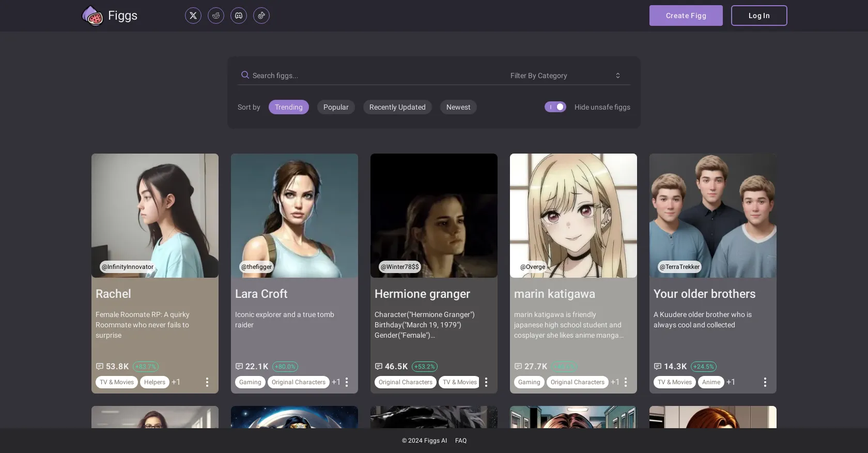Select the Newest sort option
Viewport: 868px width, 453px height.
[458, 107]
